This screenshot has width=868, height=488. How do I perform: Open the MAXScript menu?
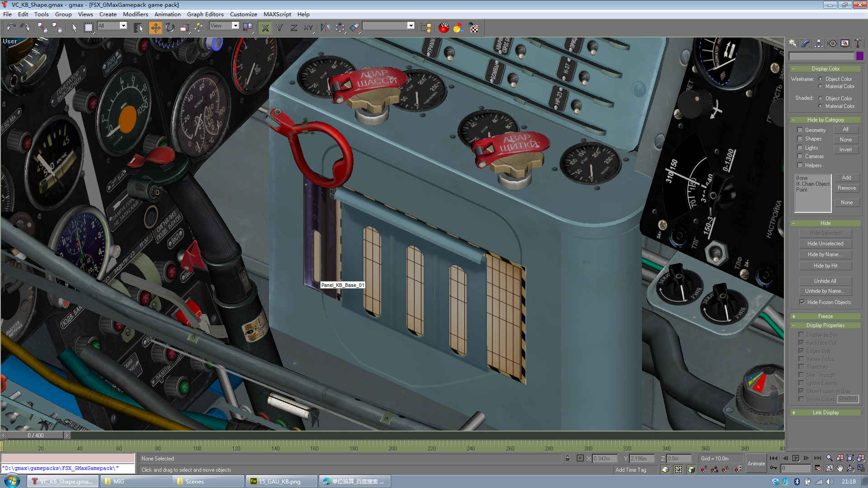(x=277, y=14)
